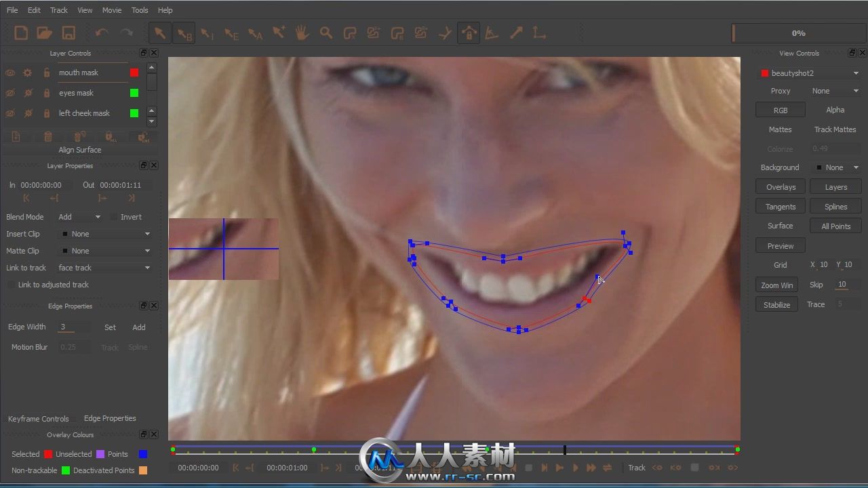Click the Redo arrow icon
This screenshot has width=868, height=488.
(x=126, y=33)
